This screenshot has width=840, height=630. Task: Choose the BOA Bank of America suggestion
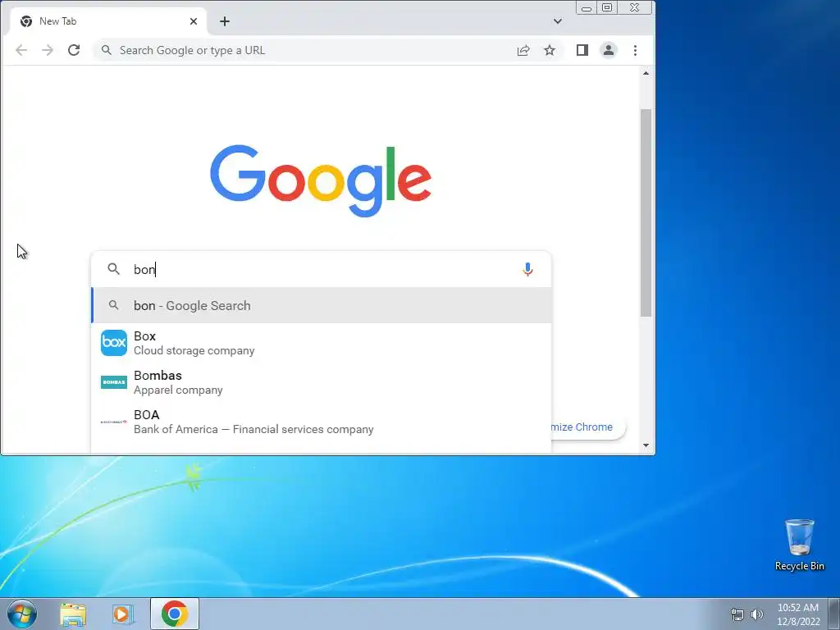coord(322,422)
